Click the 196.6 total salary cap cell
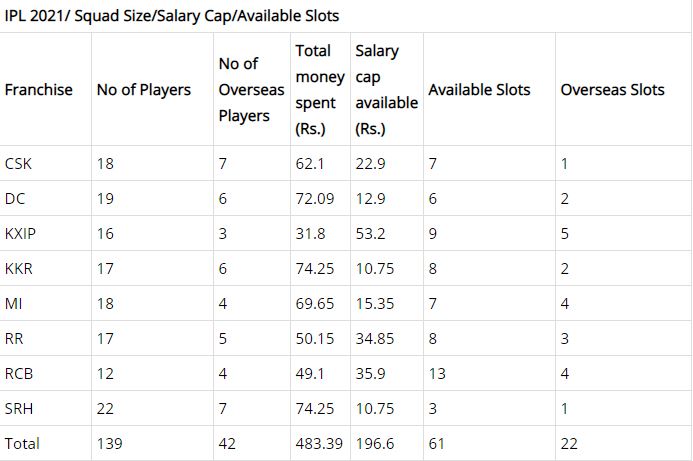 375,443
